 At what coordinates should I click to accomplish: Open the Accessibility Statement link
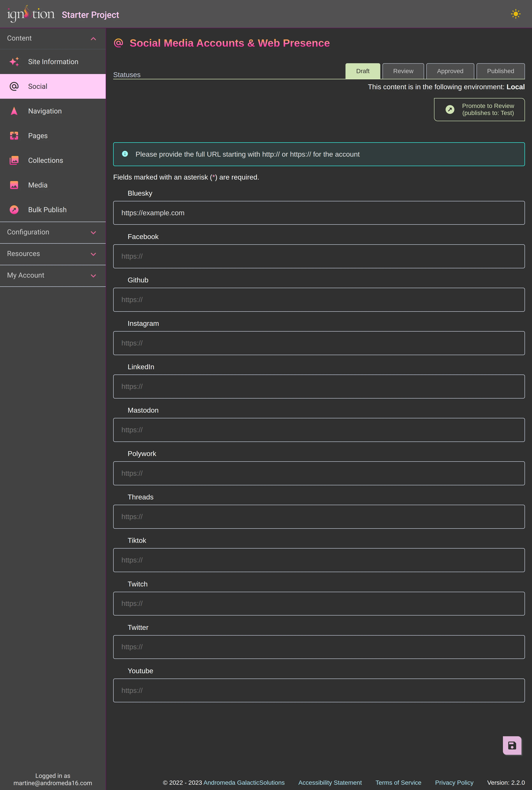click(x=330, y=783)
